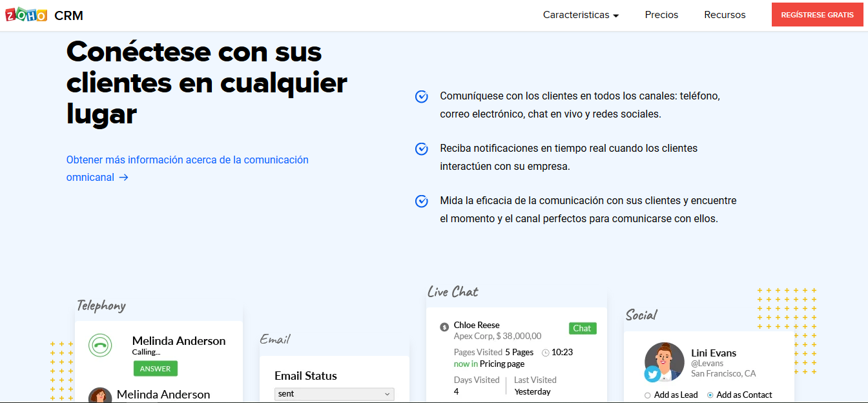This screenshot has width=868, height=403.
Task: Click the 'Chloe Reese' visitor name
Action: click(477, 325)
